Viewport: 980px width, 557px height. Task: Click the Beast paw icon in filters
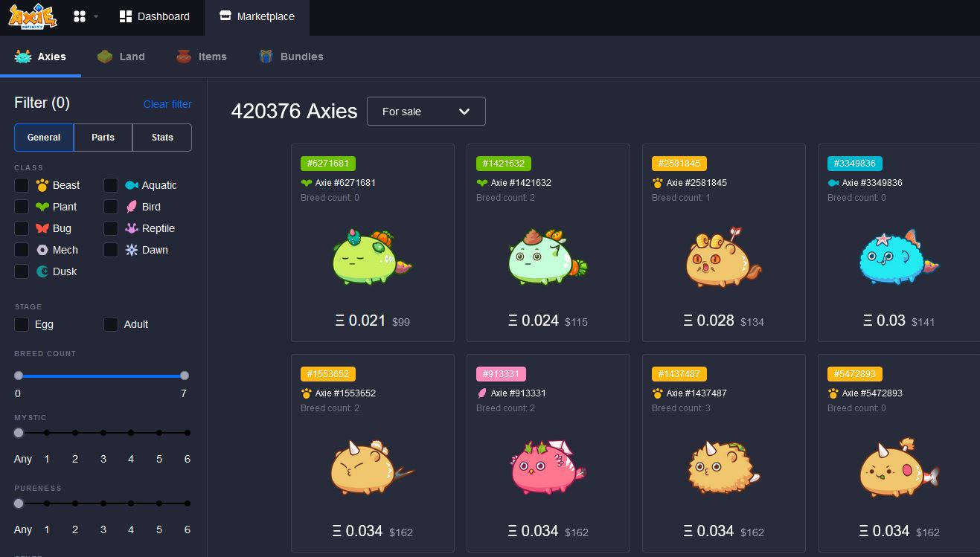(42, 185)
